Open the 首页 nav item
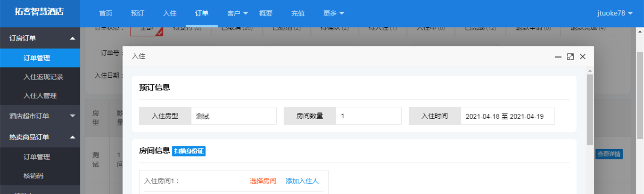The height and width of the screenshot is (194, 644). coord(106,13)
